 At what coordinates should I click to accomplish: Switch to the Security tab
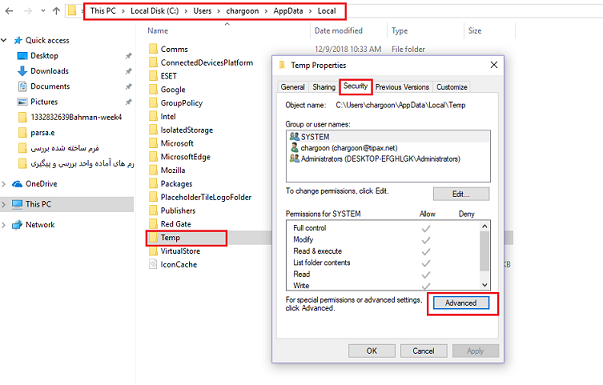coord(355,86)
